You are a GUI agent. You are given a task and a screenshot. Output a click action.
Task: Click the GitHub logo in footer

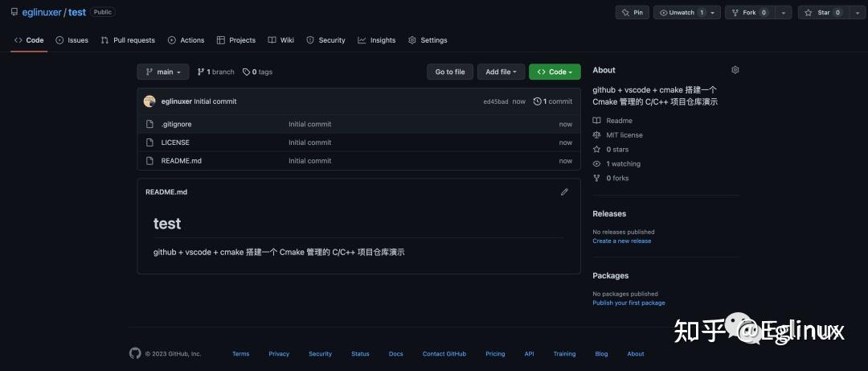[x=135, y=353]
